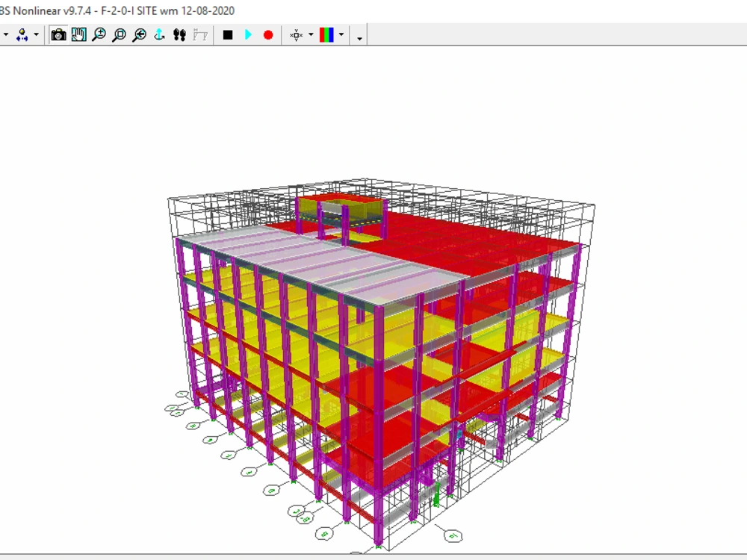Toggle the paired-joints display icon
Screen dimensions: 747x560
point(179,34)
